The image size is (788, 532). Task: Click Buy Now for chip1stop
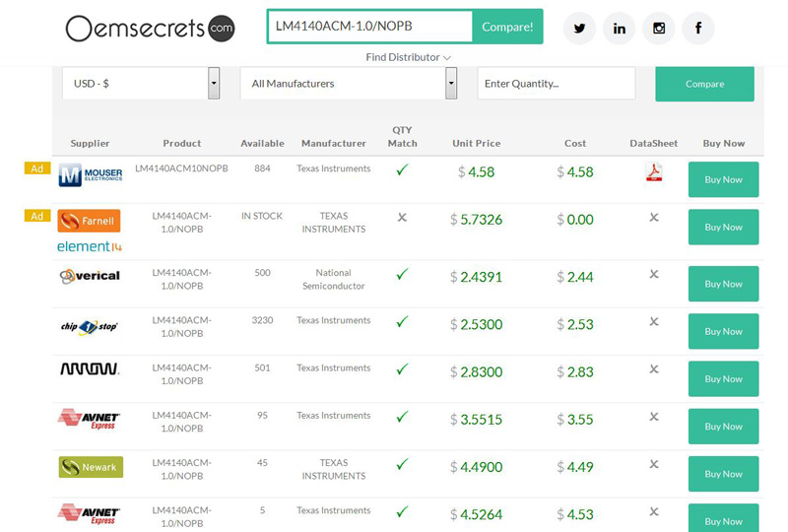click(723, 331)
